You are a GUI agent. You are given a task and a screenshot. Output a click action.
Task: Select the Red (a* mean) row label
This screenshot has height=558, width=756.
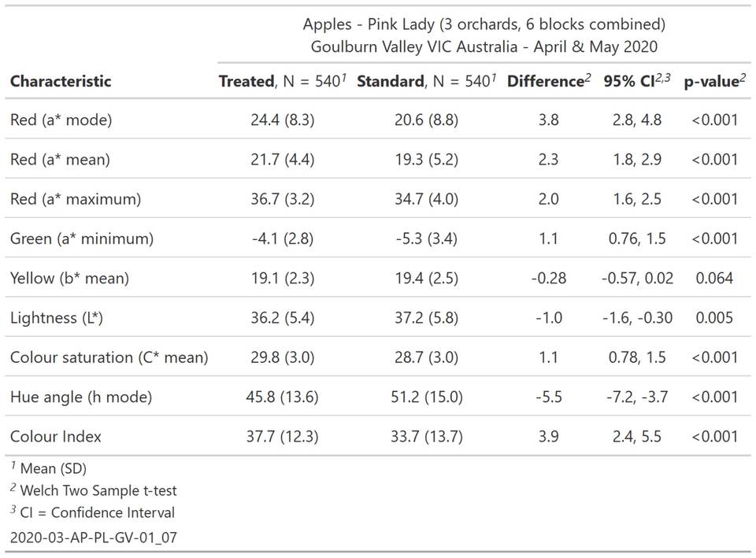pos(60,159)
